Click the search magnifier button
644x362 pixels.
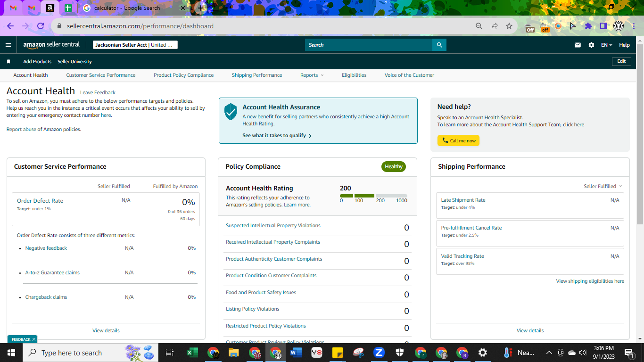pos(439,45)
